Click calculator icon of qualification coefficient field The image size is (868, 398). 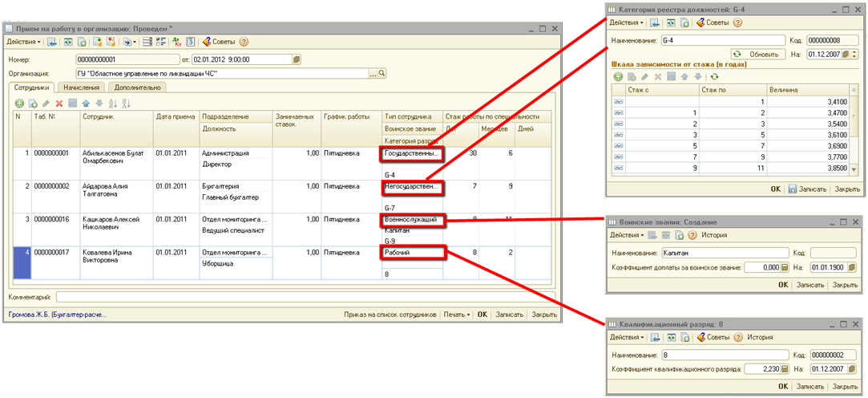[x=785, y=369]
